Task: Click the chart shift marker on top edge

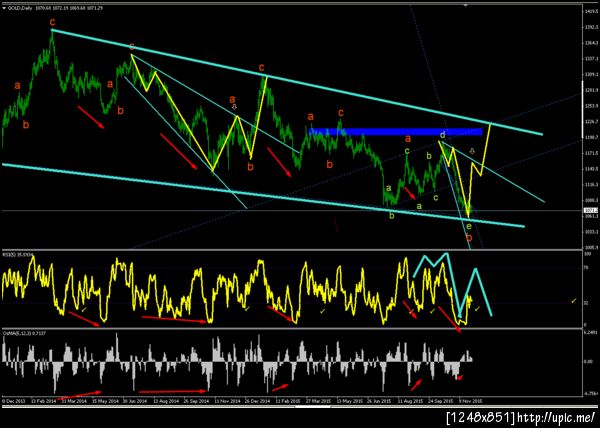Action: 466,5
